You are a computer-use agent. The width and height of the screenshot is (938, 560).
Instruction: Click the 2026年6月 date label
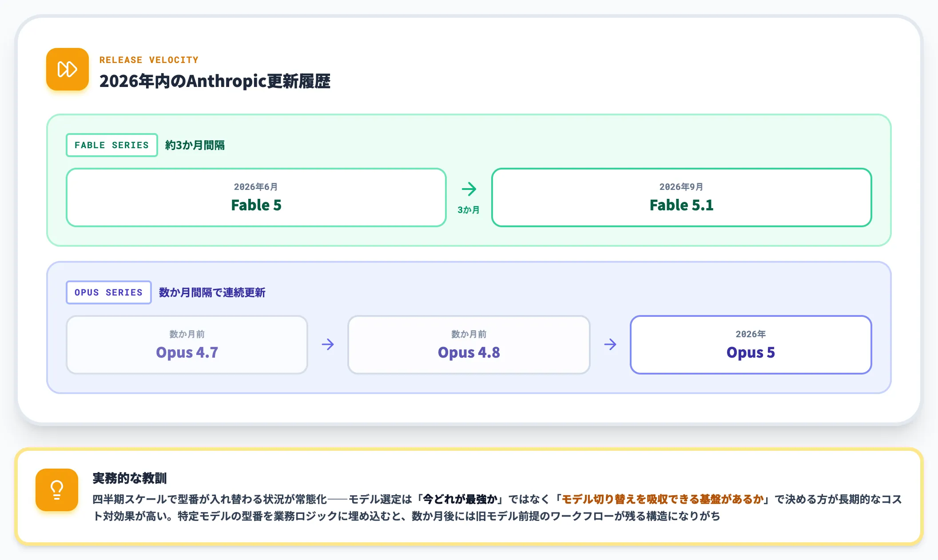pyautogui.click(x=256, y=187)
